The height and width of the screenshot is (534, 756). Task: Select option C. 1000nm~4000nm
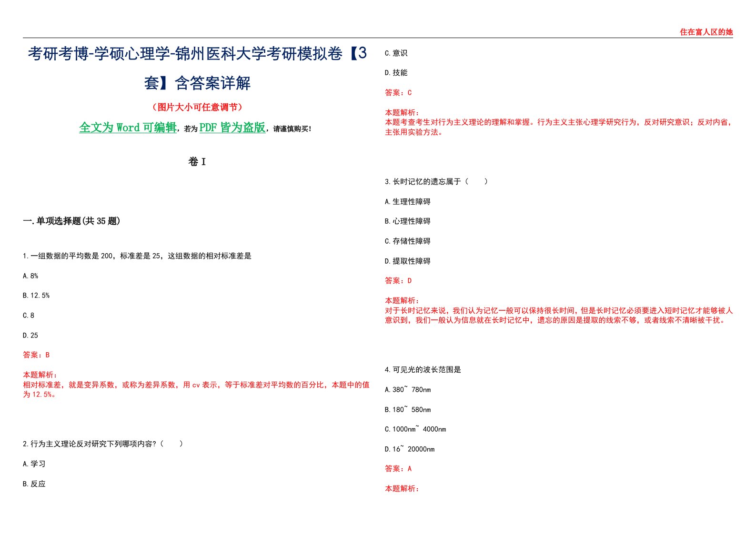click(x=415, y=429)
